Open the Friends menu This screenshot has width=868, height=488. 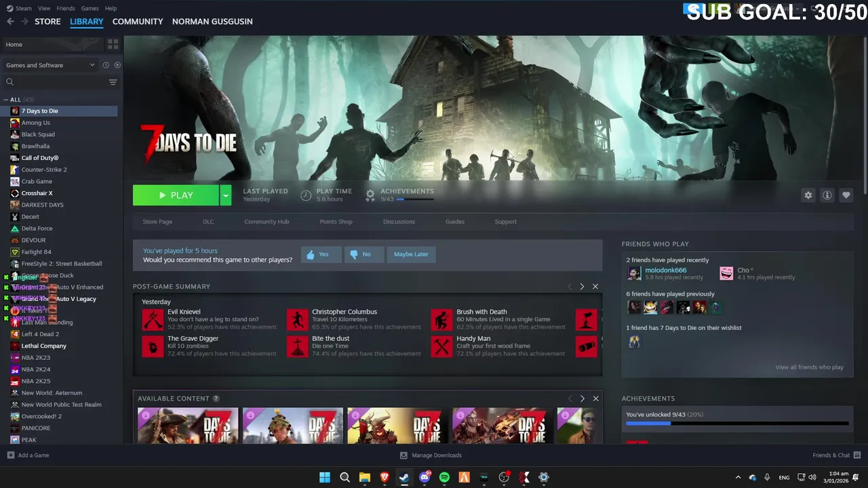[x=66, y=8]
